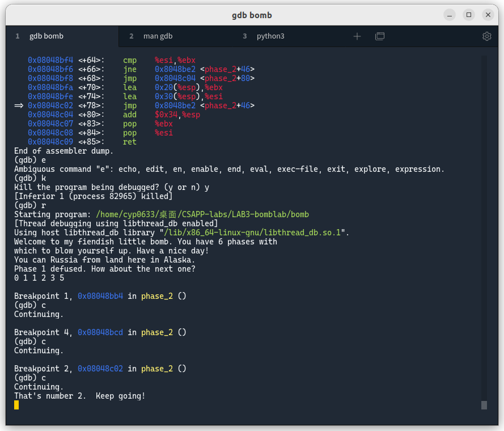Click the 'lea 0x30(%esp),%esi' instruction line
Viewport: 504px width, 431px height.
125,96
